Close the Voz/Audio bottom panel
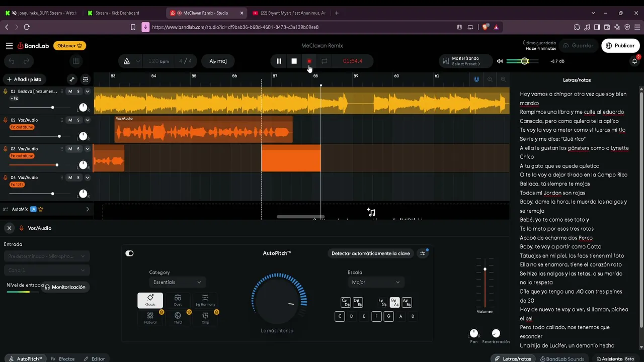This screenshot has width=644, height=362. pyautogui.click(x=9, y=228)
